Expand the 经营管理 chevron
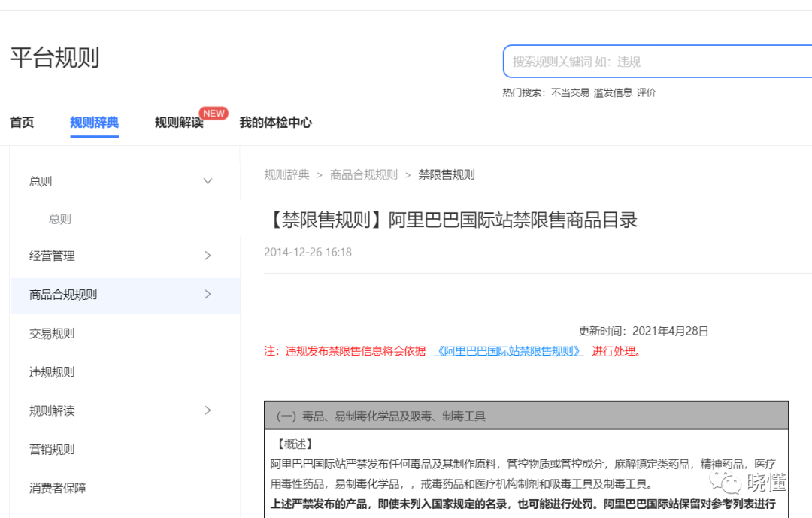 pos(208,256)
